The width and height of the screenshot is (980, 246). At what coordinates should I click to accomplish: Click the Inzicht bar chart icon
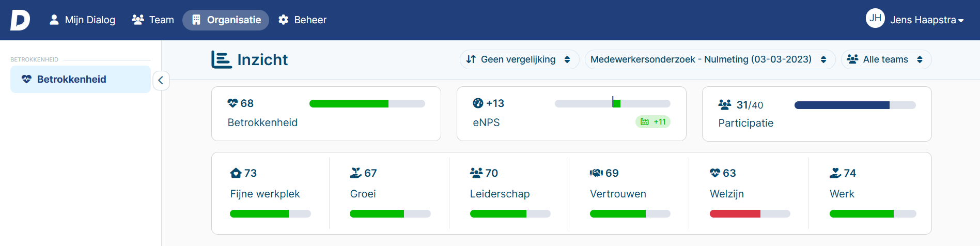click(221, 59)
